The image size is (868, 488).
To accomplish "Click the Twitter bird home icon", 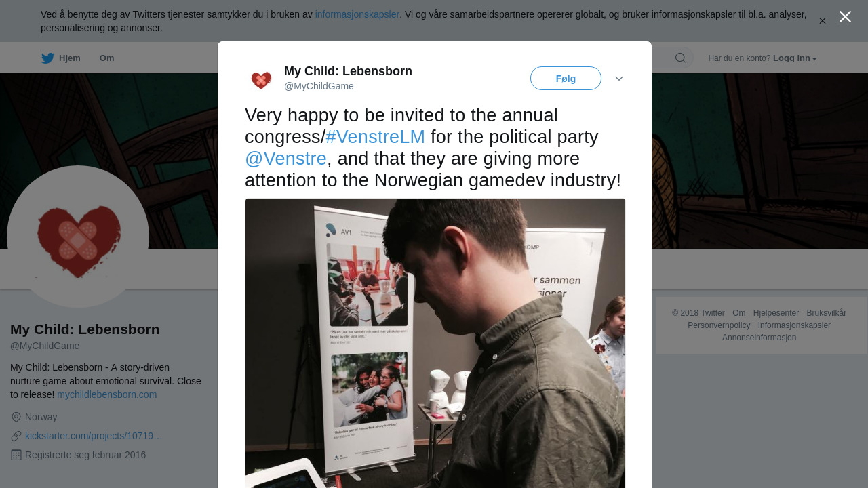I will pos(47,58).
